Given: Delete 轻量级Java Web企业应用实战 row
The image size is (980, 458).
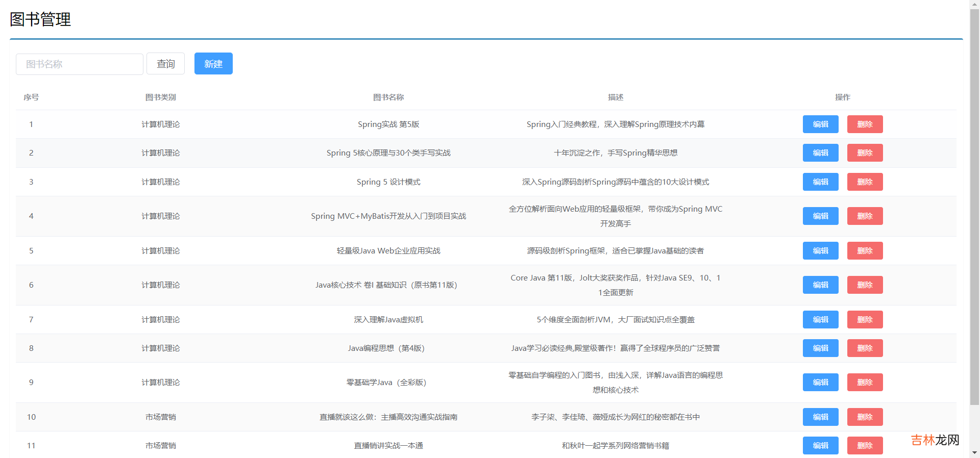Looking at the screenshot, I should click(865, 251).
